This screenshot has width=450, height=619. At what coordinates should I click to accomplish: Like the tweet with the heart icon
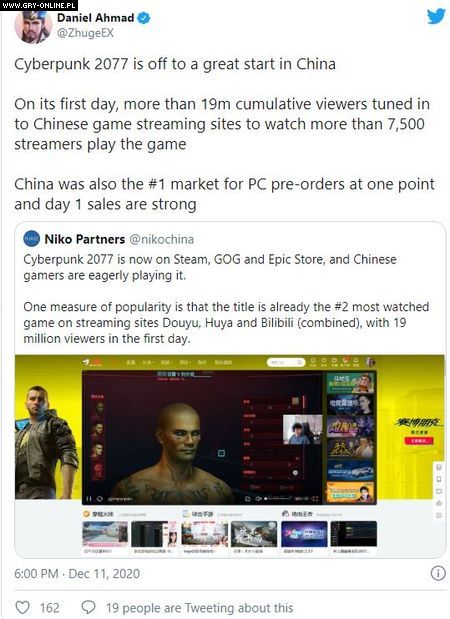22,607
